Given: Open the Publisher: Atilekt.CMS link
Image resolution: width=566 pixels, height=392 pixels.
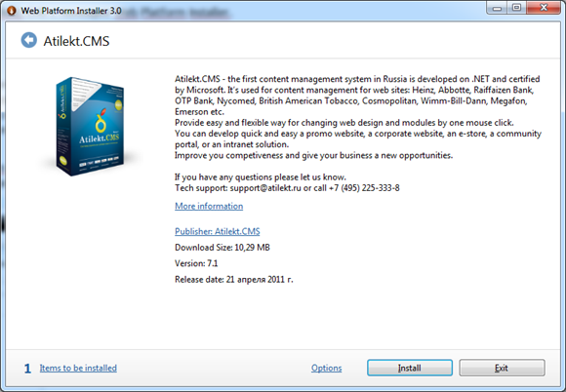Looking at the screenshot, I should click(218, 231).
